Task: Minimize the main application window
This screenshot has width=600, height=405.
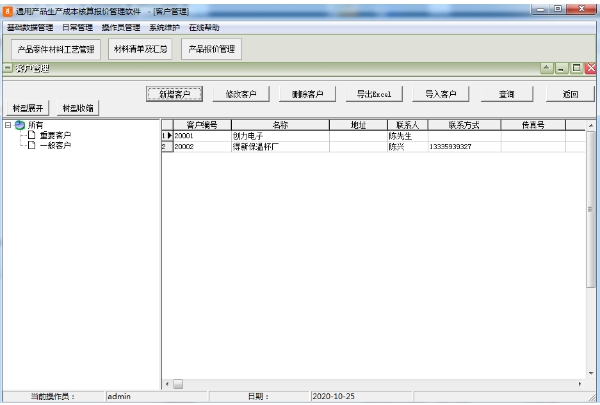Action: [x=540, y=9]
